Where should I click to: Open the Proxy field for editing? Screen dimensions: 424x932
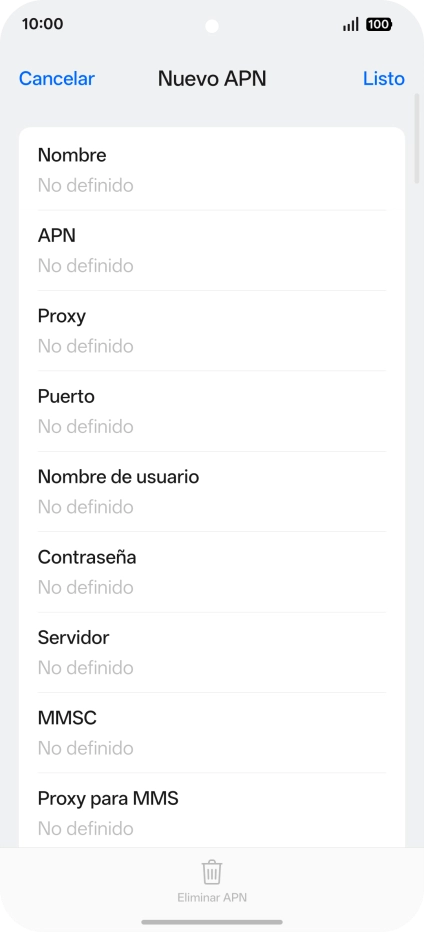[x=212, y=330]
